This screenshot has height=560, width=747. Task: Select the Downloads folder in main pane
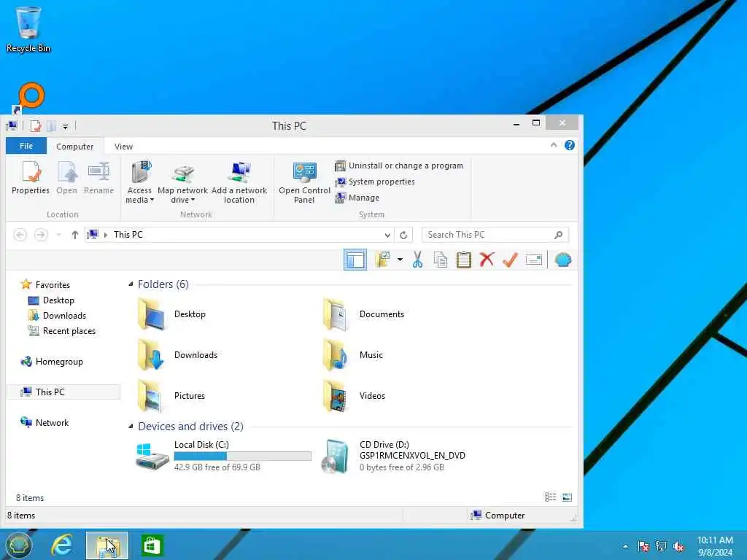[178, 355]
